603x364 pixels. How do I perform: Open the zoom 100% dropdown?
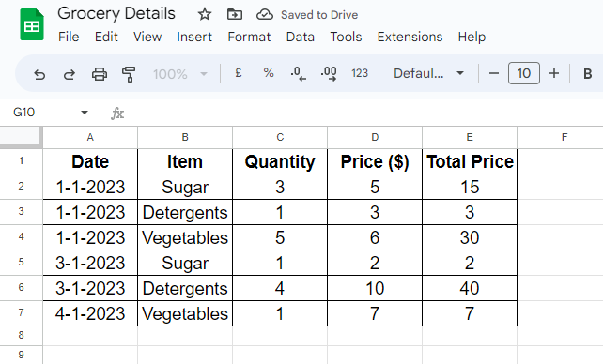tap(180, 74)
